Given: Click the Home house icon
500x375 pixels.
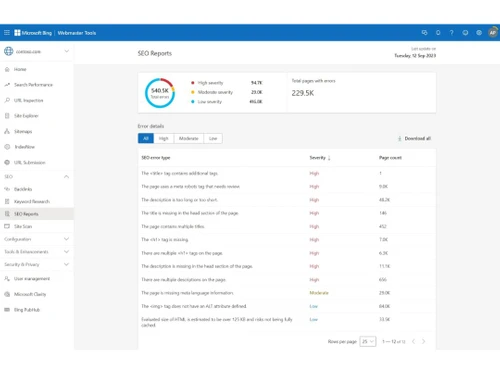Looking at the screenshot, I should pos(7,69).
